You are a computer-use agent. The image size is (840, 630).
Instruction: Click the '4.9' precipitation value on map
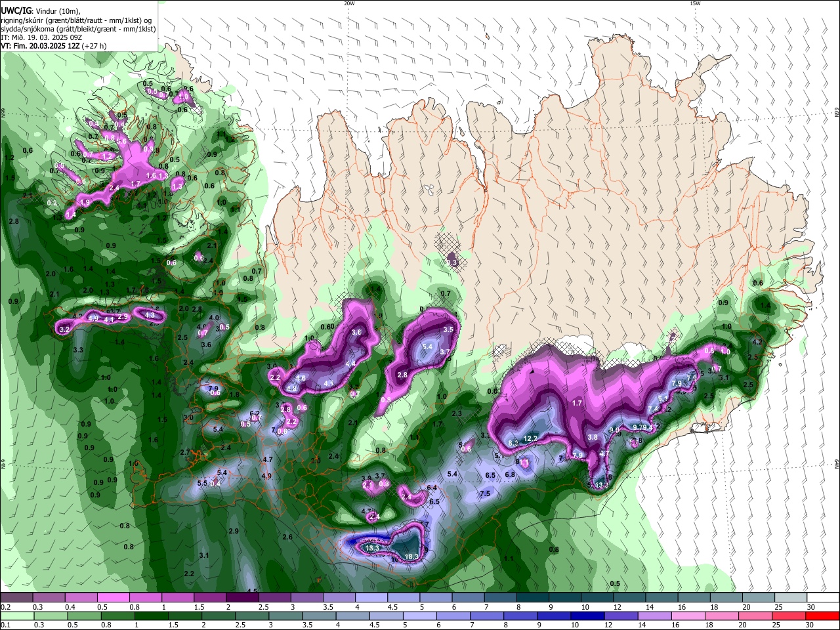[x=266, y=476]
